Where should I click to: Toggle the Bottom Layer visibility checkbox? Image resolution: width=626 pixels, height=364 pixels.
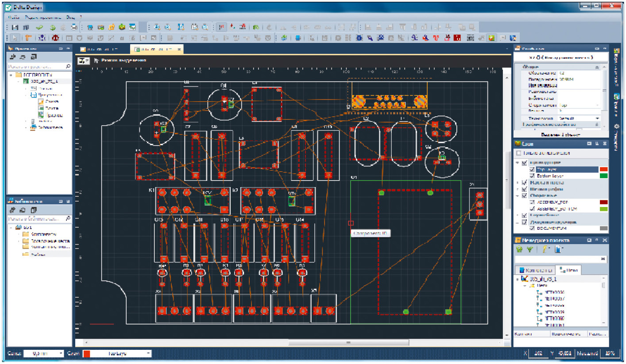pos(532,176)
